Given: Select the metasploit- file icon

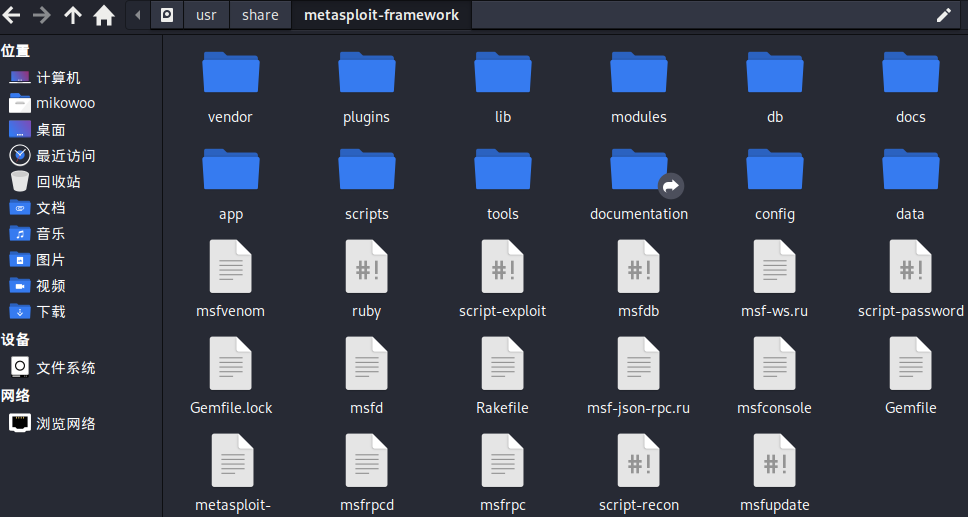Looking at the screenshot, I should [x=233, y=460].
